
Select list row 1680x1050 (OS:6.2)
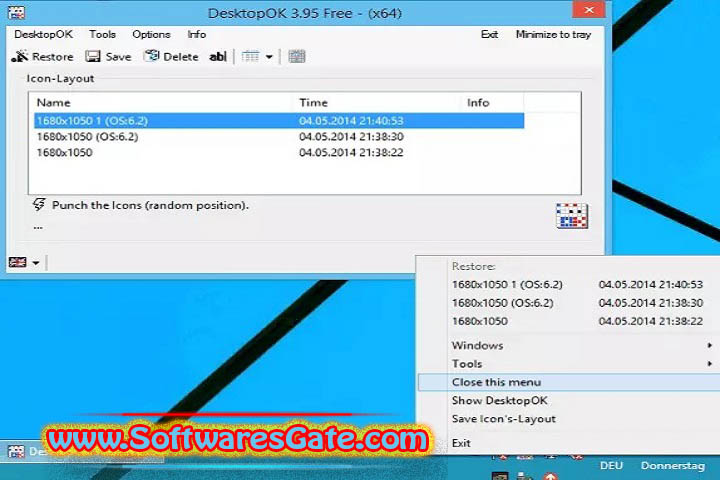click(279, 136)
